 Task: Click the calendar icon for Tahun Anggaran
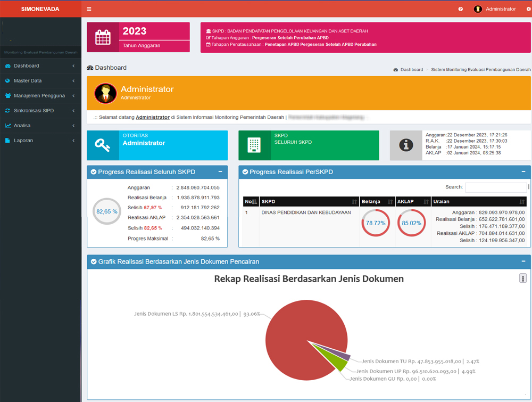coord(103,37)
